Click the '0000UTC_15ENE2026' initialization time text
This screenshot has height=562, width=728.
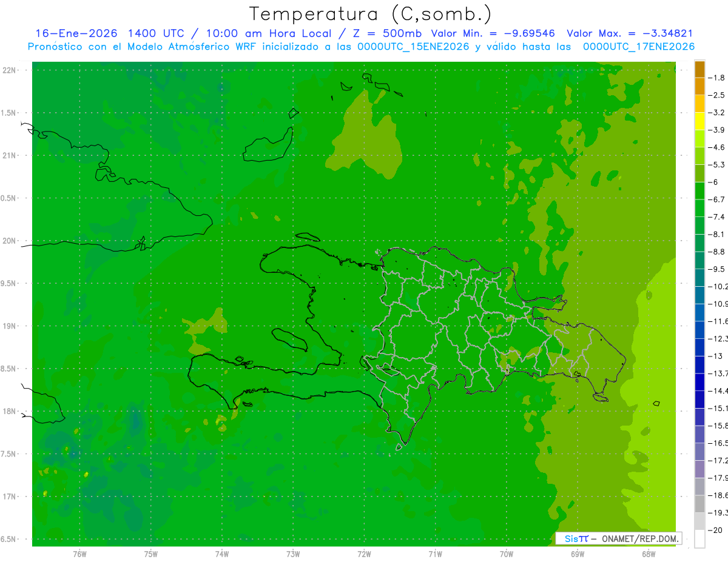coord(413,47)
